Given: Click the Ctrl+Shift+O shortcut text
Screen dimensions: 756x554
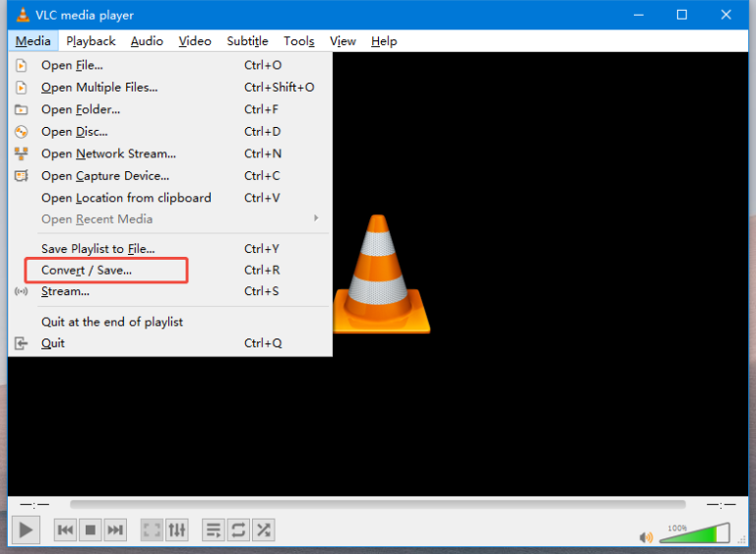Looking at the screenshot, I should [x=280, y=88].
